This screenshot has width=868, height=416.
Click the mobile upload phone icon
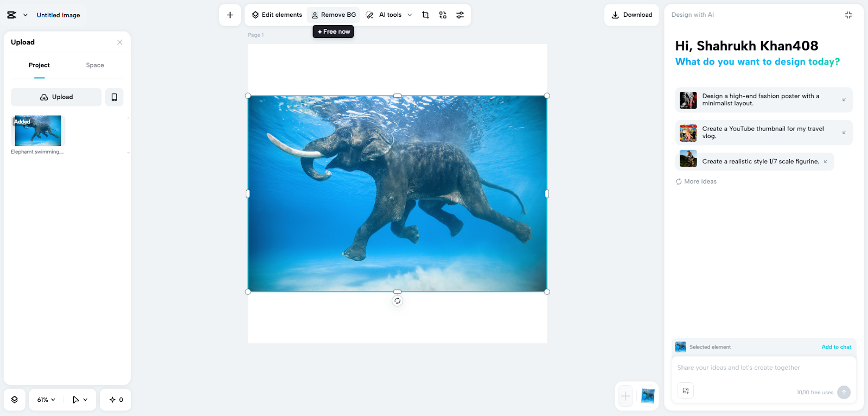point(114,97)
